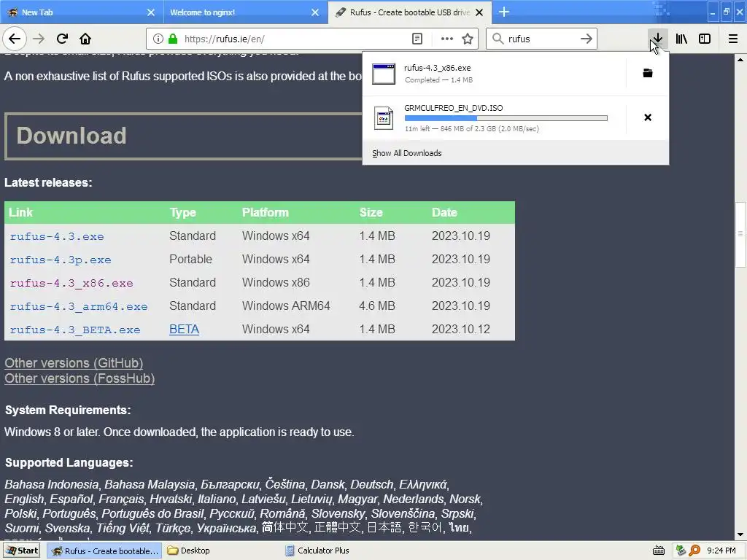Download rufus-4.3.exe link
Screen dimensions: 747x560
click(57, 236)
